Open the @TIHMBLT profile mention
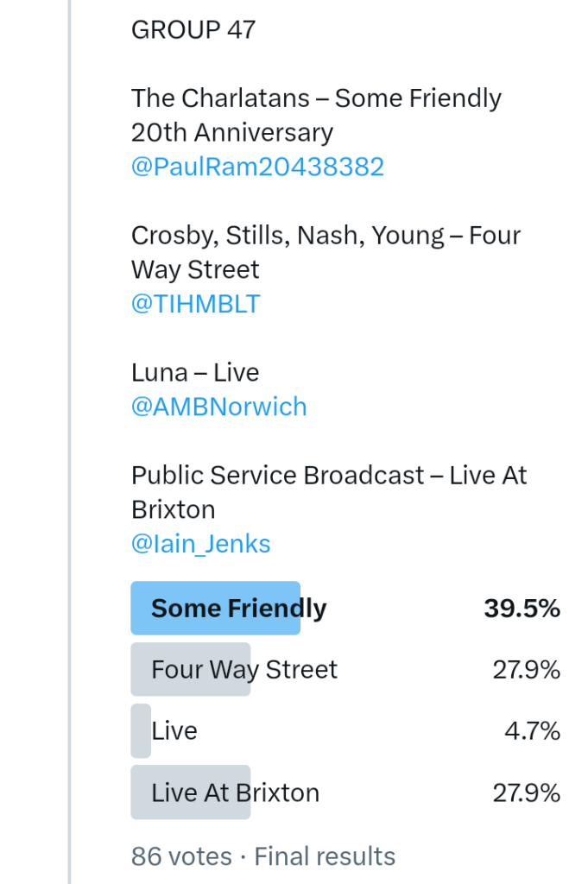This screenshot has height=884, width=588. pyautogui.click(x=195, y=304)
